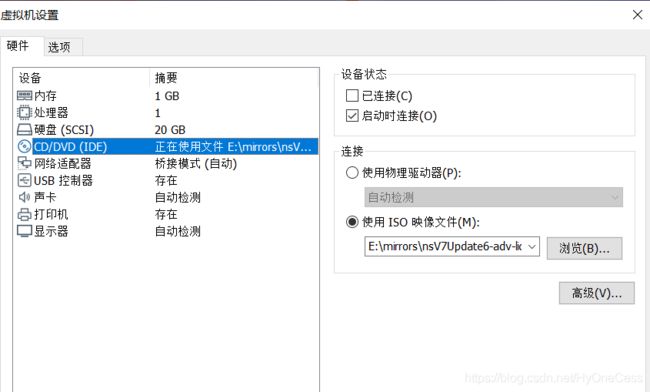650x392 pixels.
Task: Click the processor count summary value 1
Action: (158, 113)
